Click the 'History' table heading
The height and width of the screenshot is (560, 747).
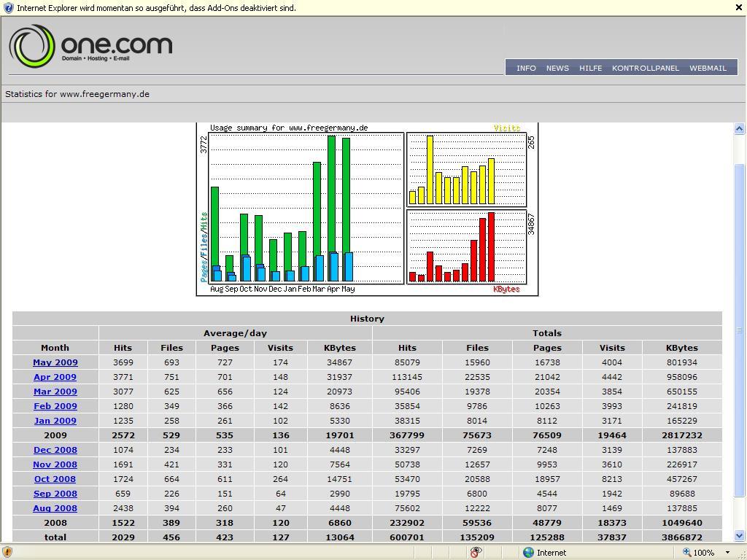coord(367,319)
